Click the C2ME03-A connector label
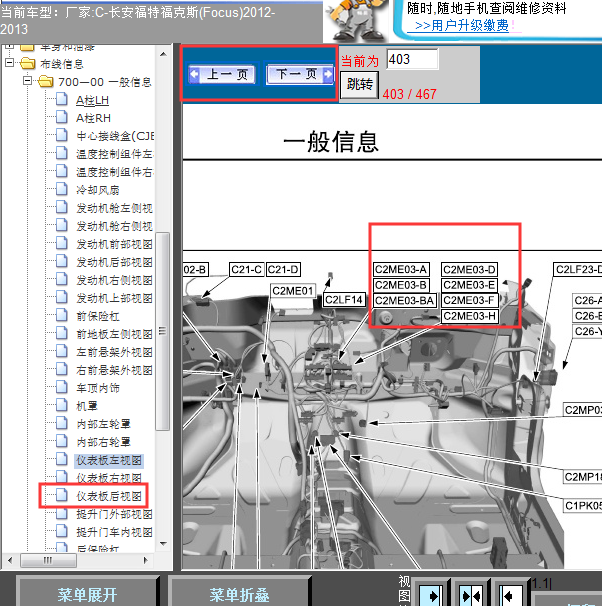 pyautogui.click(x=401, y=269)
